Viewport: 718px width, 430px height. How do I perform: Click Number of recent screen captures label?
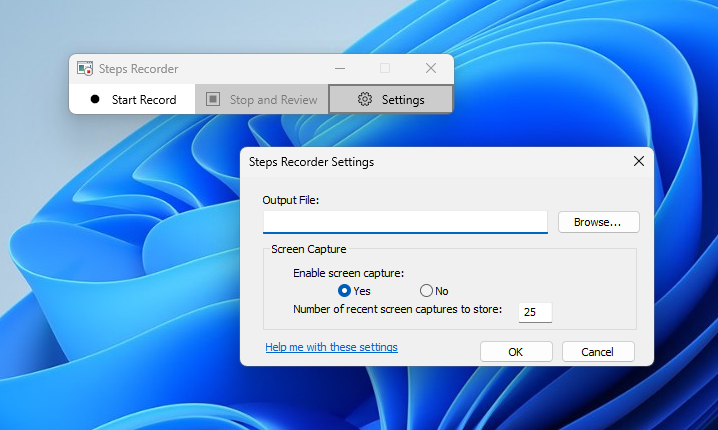[397, 310]
